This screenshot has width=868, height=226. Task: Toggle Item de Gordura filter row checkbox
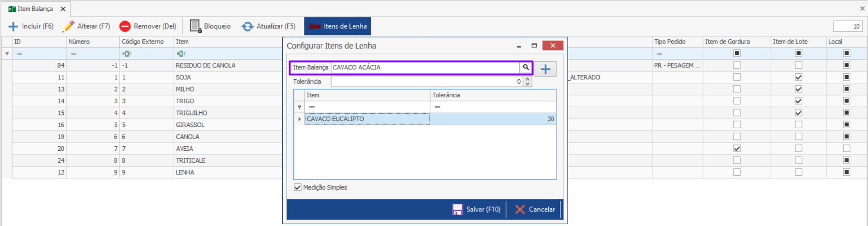[737, 53]
